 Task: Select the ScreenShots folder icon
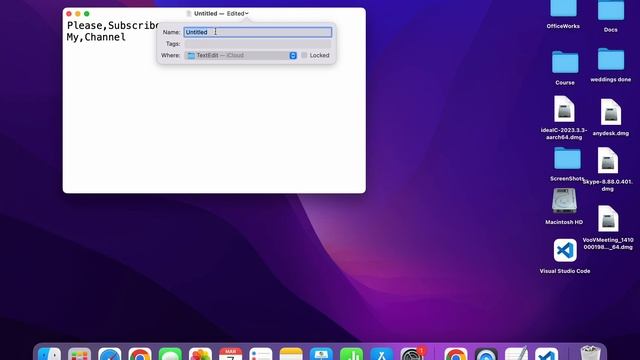567,158
